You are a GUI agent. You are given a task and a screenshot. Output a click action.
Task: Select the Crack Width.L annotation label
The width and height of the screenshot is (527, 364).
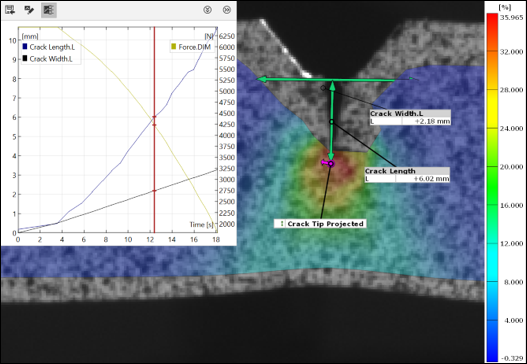coord(410,114)
